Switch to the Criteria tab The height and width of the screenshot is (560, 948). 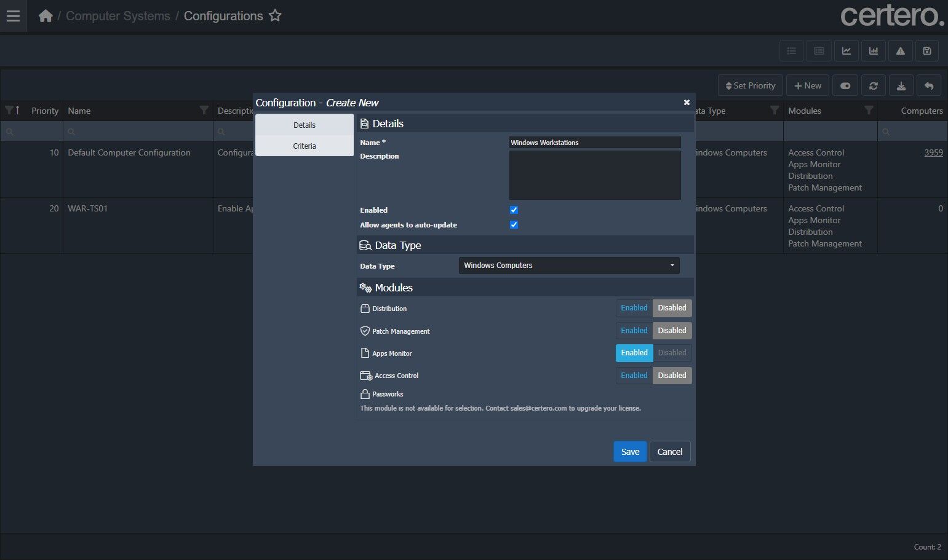[x=305, y=146]
